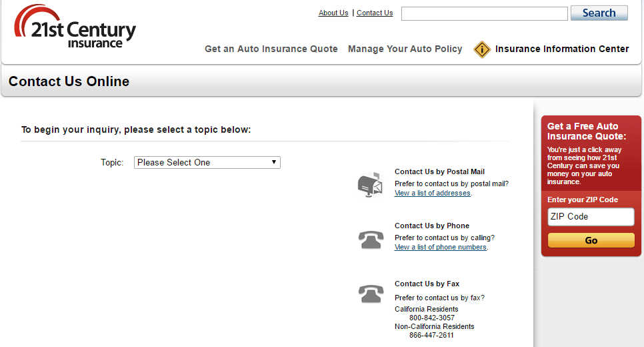Open the Topic dropdown list

(x=207, y=162)
